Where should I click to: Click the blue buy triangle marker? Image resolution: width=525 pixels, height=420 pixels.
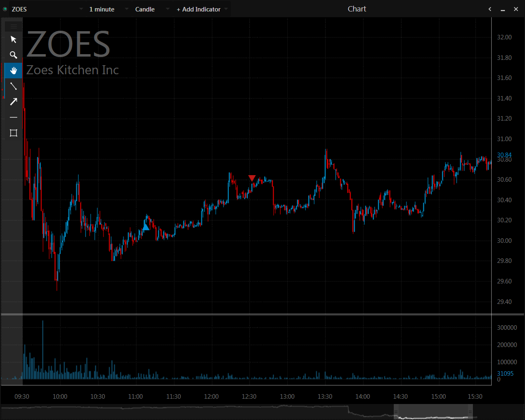(x=146, y=227)
